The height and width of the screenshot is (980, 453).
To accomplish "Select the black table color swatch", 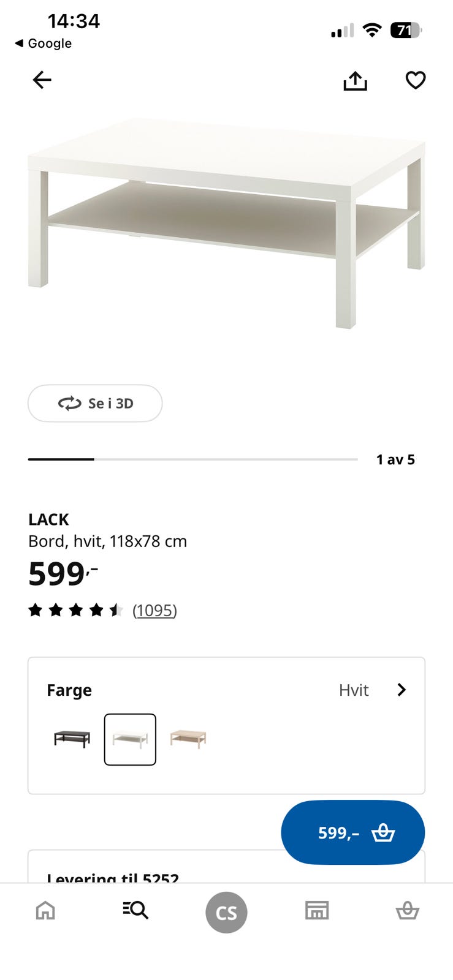I will click(72, 739).
